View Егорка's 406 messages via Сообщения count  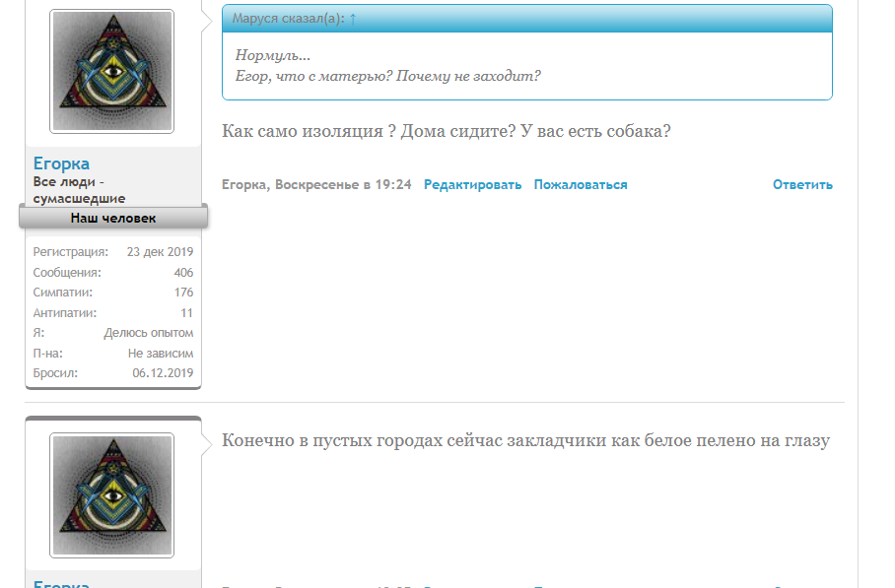click(185, 272)
